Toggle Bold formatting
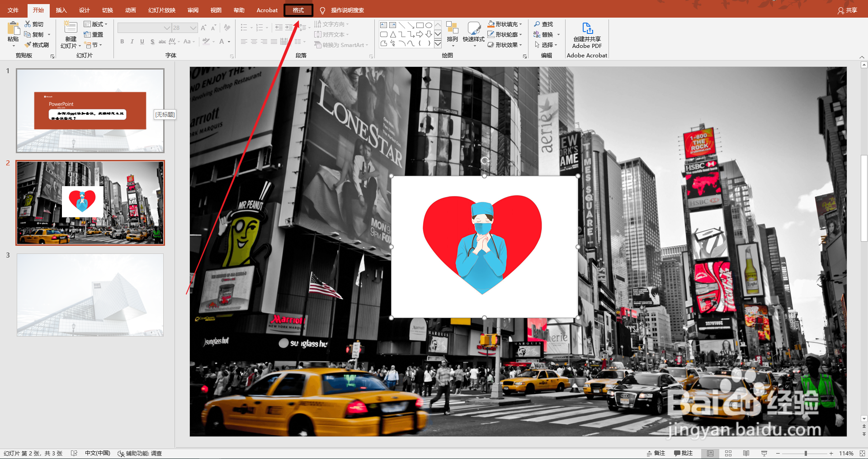Image resolution: width=868 pixels, height=459 pixels. (x=122, y=42)
